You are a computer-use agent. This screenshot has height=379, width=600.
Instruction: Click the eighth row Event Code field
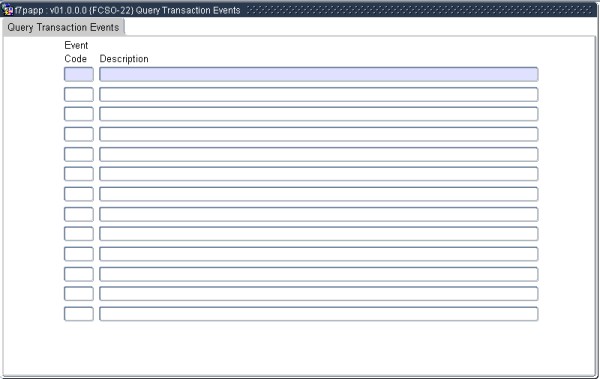pos(79,214)
